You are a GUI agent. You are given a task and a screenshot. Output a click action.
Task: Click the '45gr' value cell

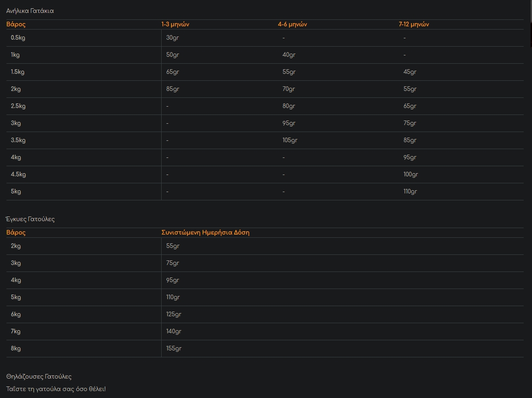[x=410, y=72]
